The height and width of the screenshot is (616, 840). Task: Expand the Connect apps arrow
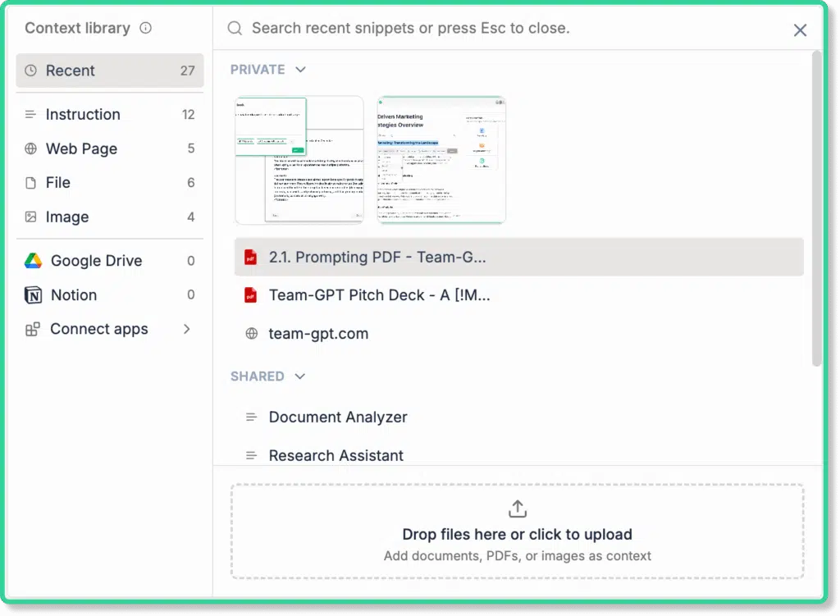click(x=187, y=329)
